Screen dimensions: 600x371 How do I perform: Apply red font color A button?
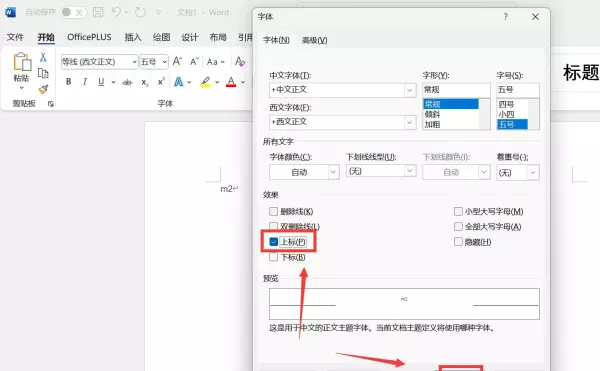(x=231, y=81)
